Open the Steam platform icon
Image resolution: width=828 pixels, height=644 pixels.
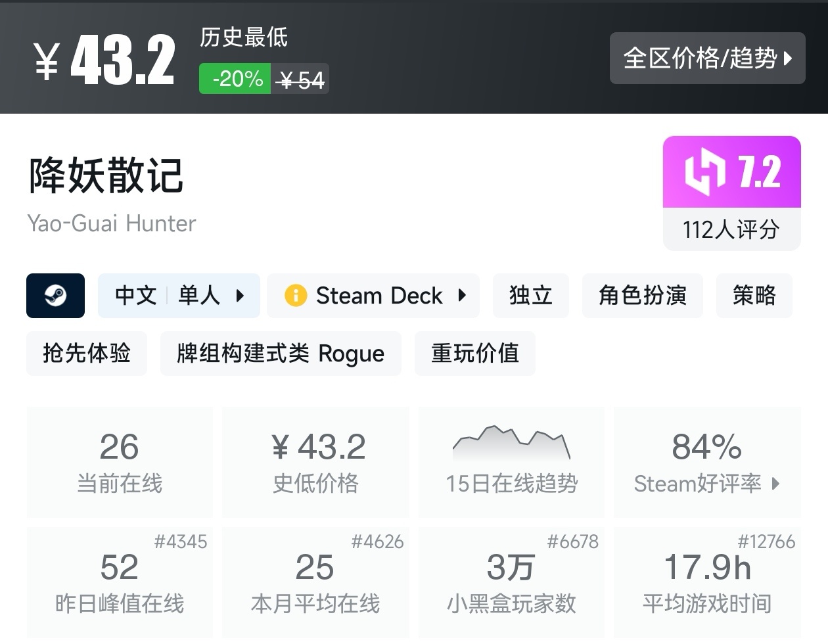click(x=55, y=296)
